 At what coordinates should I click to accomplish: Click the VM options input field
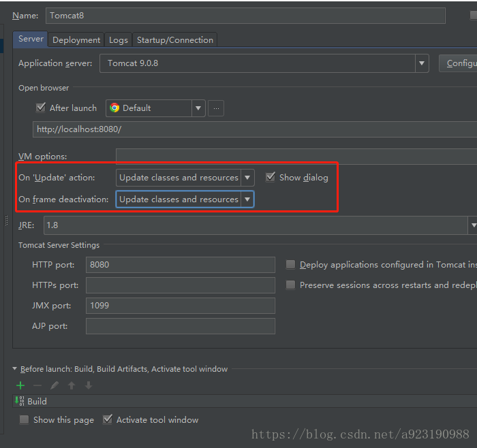pos(296,156)
